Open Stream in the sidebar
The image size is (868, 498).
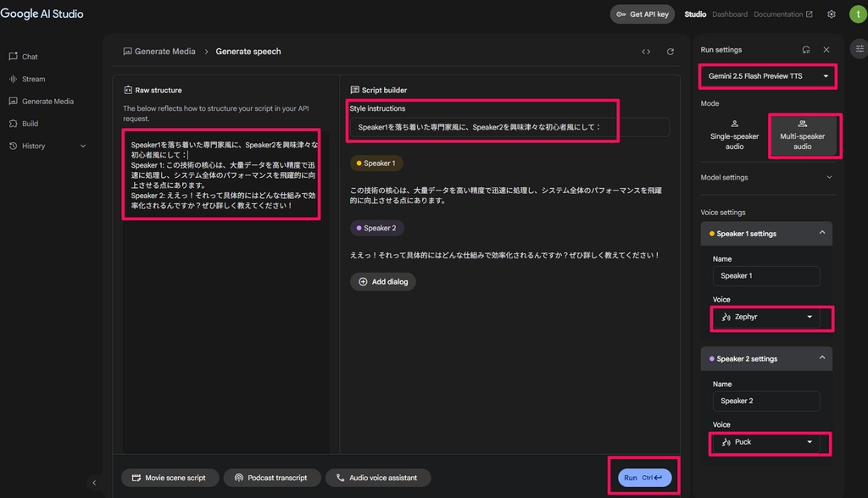pos(34,79)
